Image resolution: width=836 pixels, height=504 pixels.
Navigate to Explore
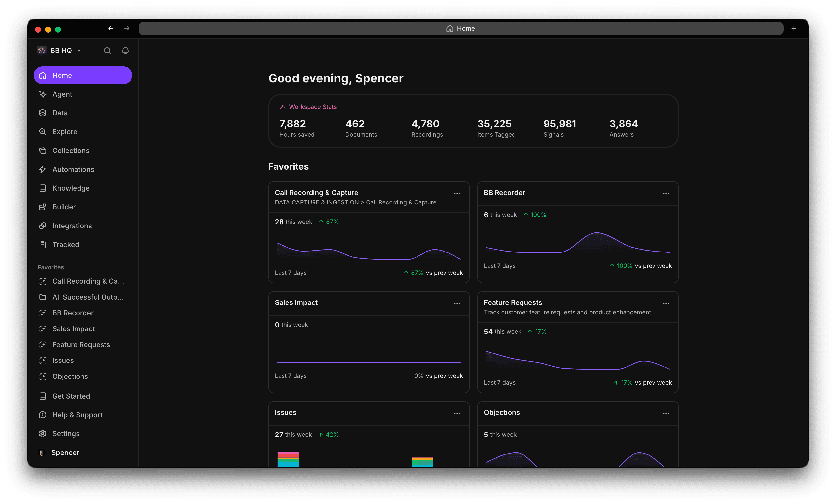tap(83, 132)
